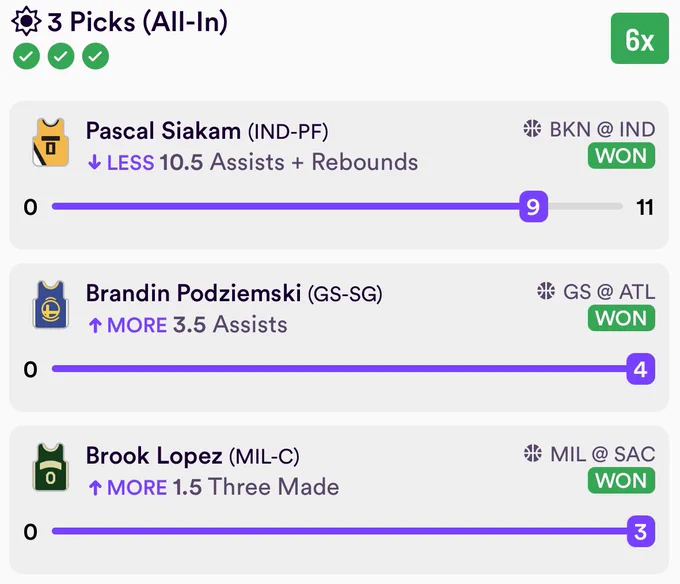Click the slider handle showing 3
The height and width of the screenshot is (584, 680).
(x=641, y=531)
